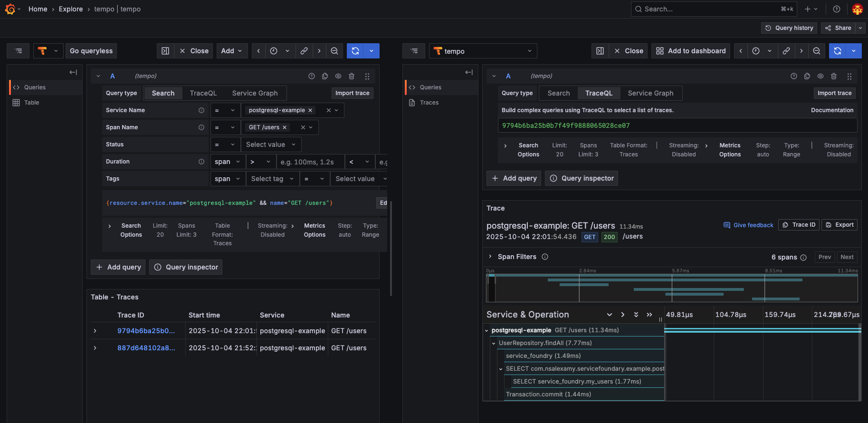This screenshot has height=423, width=868.
Task: Copy shortened link in left pane
Action: click(x=304, y=51)
